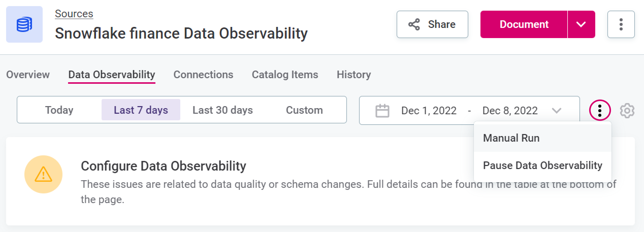Click the database source icon
Image resolution: width=644 pixels, height=232 pixels.
pyautogui.click(x=24, y=24)
